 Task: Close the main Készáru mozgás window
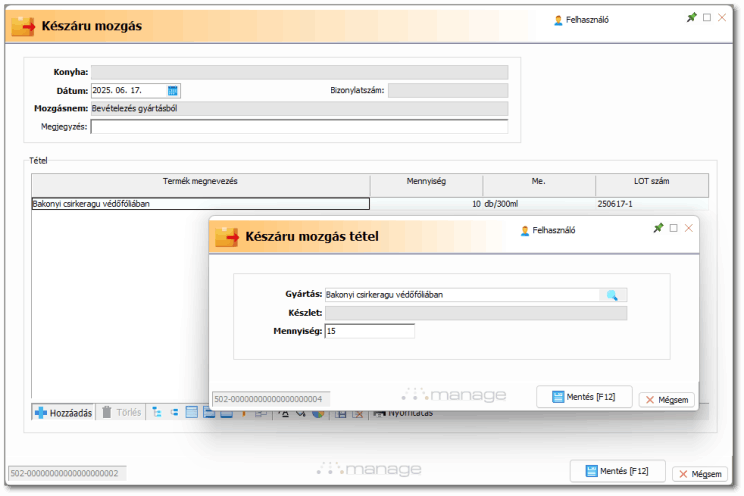(x=722, y=18)
